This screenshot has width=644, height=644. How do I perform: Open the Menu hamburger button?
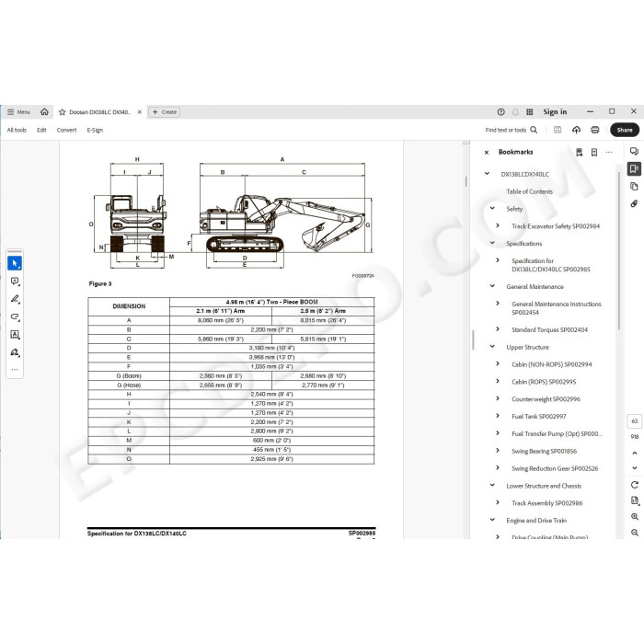click(18, 111)
